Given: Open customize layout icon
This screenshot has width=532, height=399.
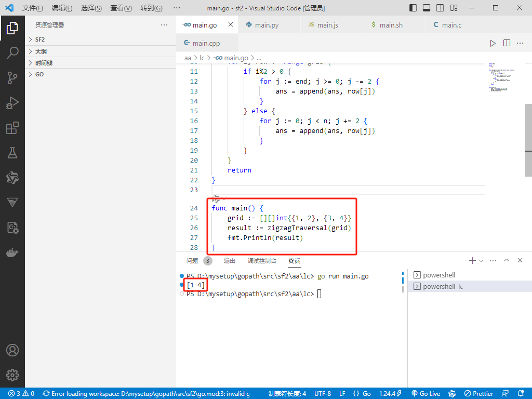Looking at the screenshot, I should tap(454, 8).
